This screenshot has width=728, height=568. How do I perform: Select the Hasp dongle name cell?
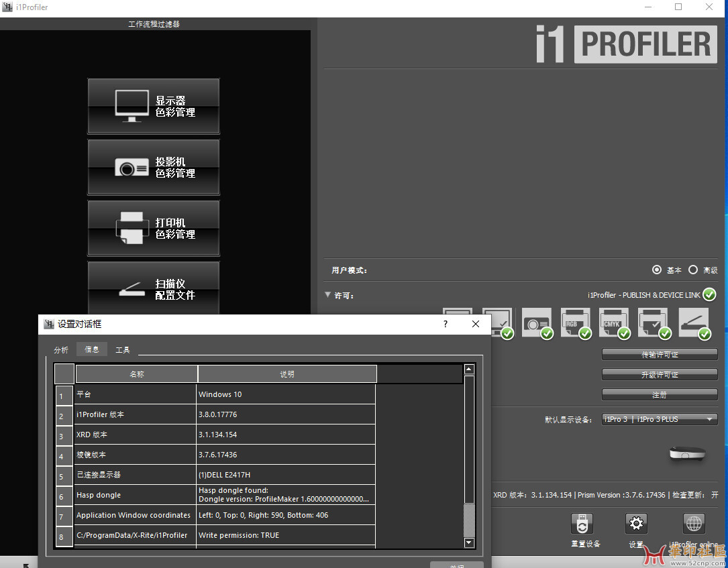(x=135, y=495)
